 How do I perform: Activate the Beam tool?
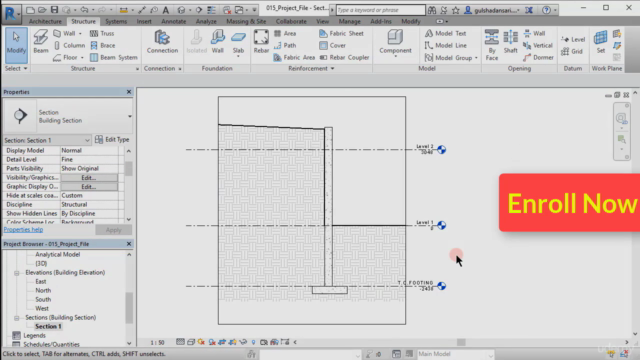[40, 42]
